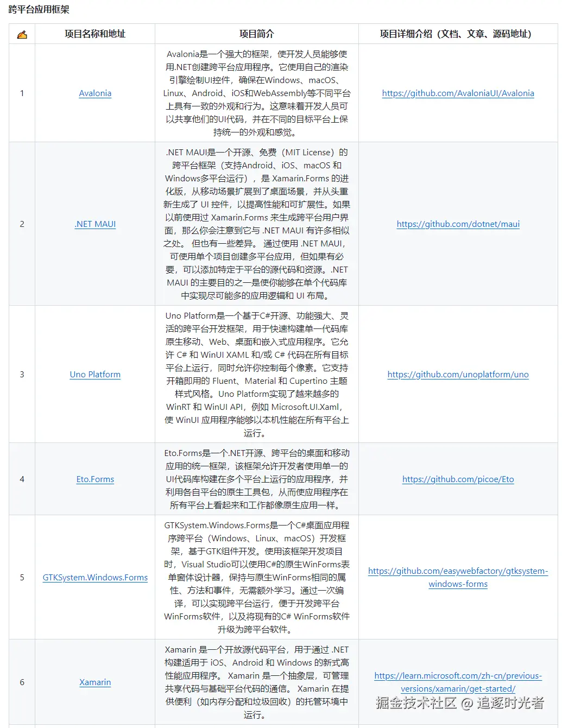Viewport: 562px width, 728px height.
Task: Click the .NET MAUI description paragraph
Action: point(257,224)
